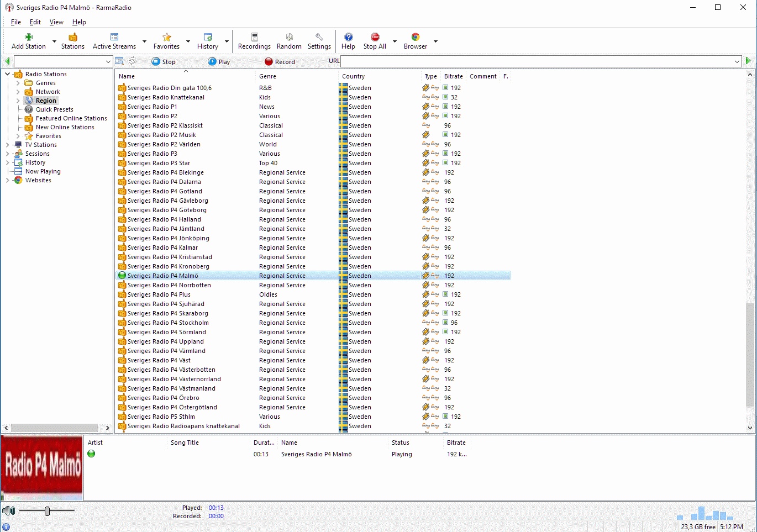This screenshot has height=532, width=757.
Task: Select Sveriges Radio P4 Stockholm row
Action: [313, 323]
